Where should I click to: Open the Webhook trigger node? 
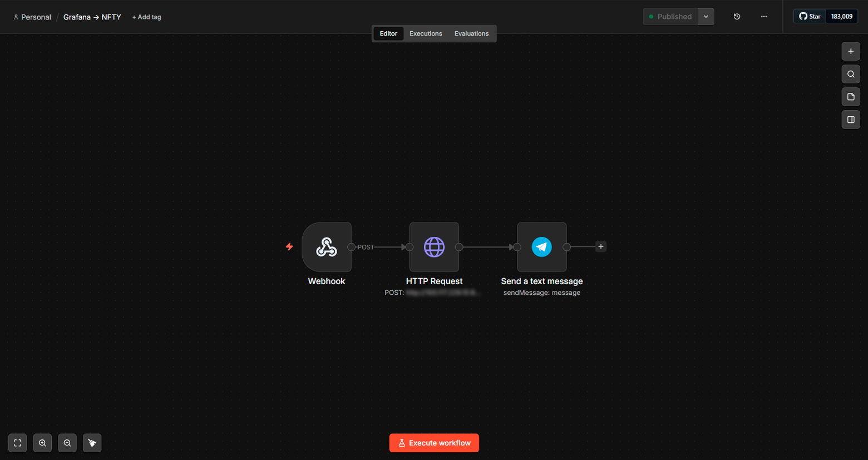pos(326,247)
